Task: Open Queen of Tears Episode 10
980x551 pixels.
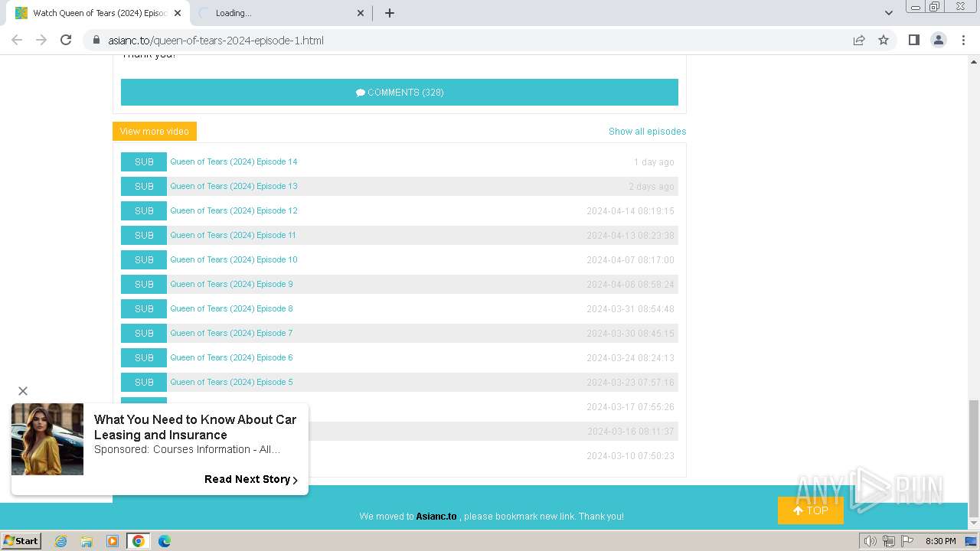Action: click(x=234, y=259)
